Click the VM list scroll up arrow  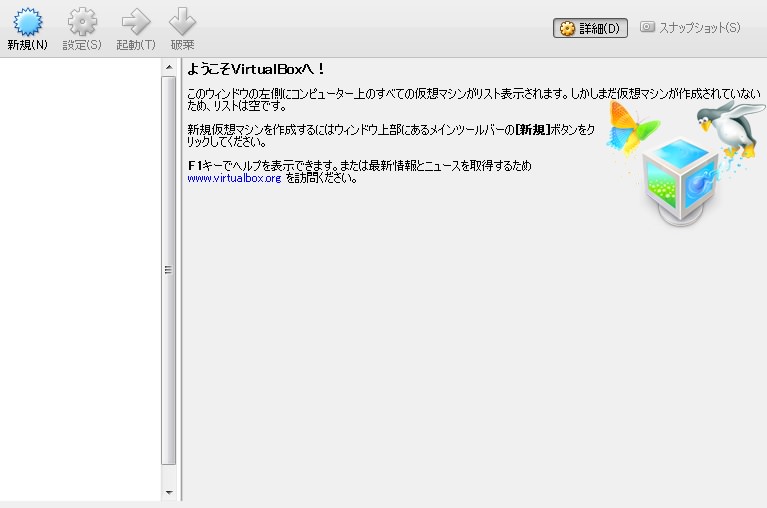169,67
